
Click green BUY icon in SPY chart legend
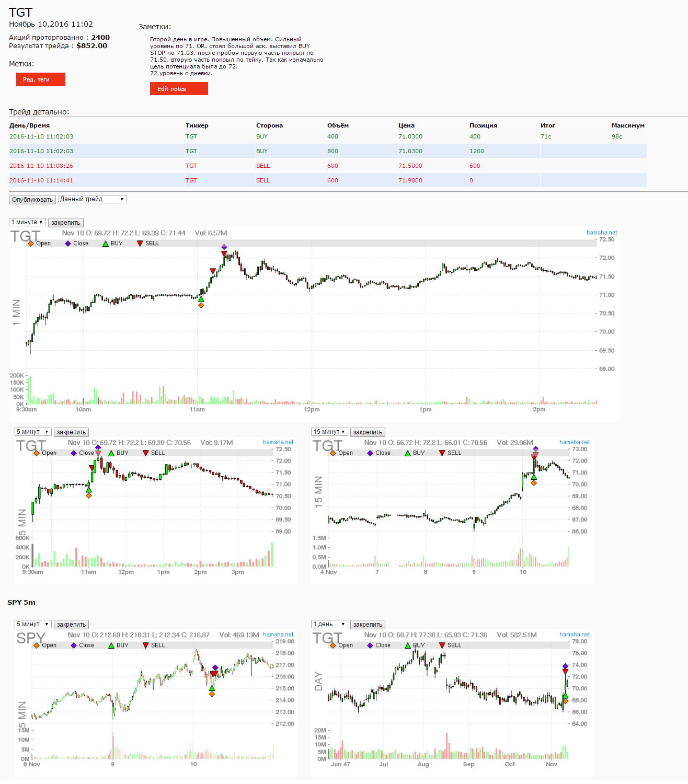click(111, 645)
